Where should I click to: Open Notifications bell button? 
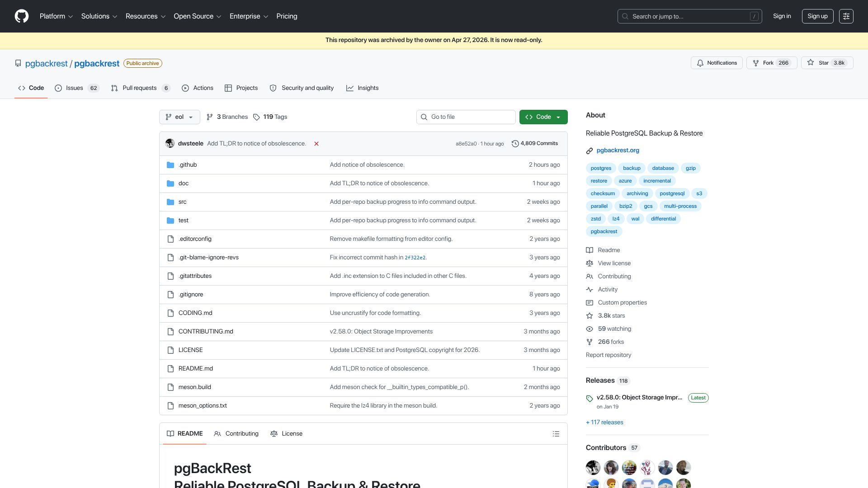717,63
